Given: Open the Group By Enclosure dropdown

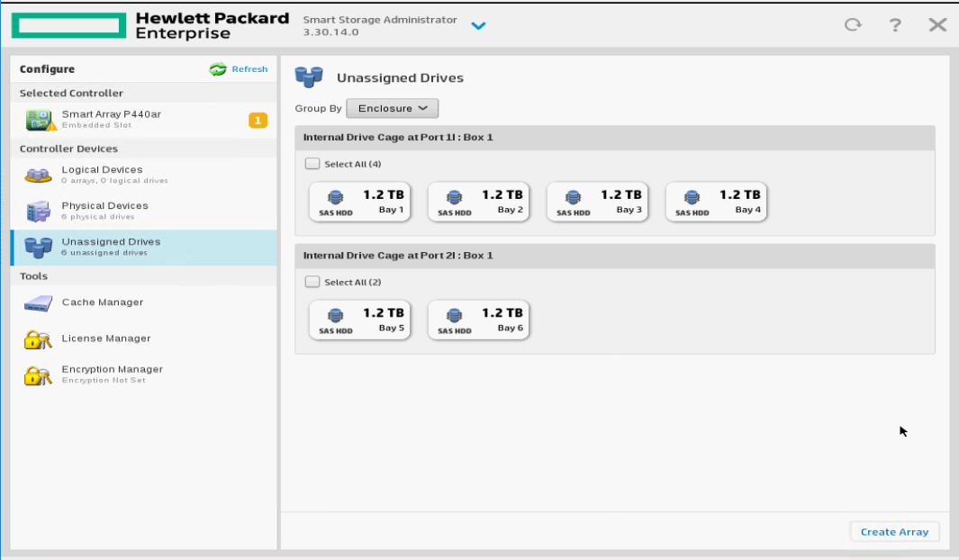Looking at the screenshot, I should click(392, 108).
